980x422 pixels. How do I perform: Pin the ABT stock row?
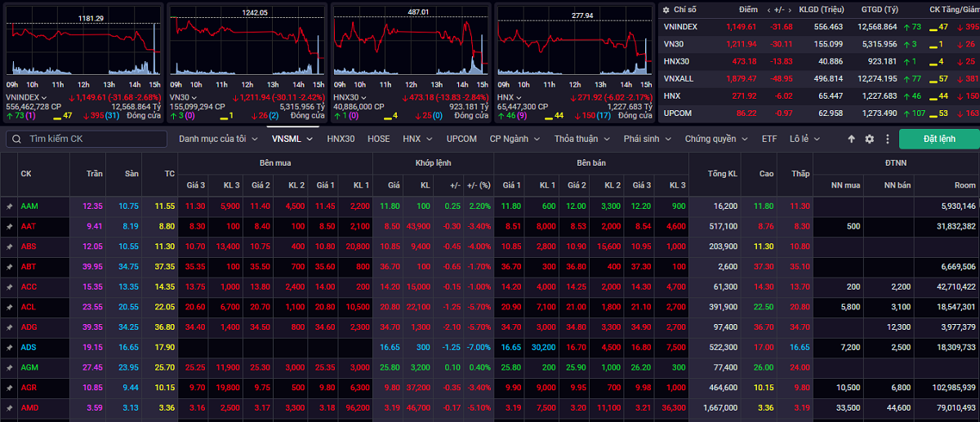point(9,266)
